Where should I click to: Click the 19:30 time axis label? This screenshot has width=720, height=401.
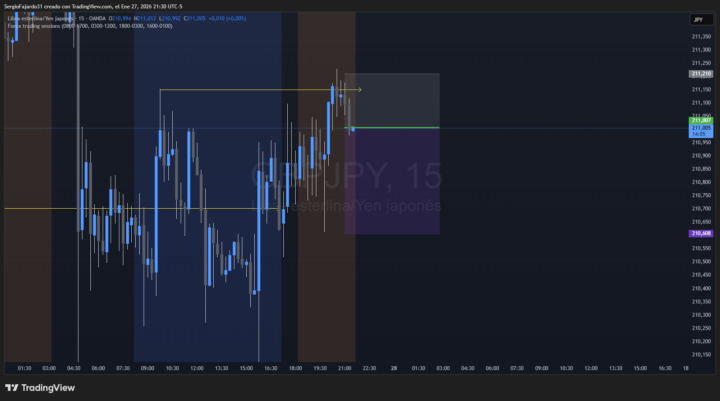pos(320,368)
